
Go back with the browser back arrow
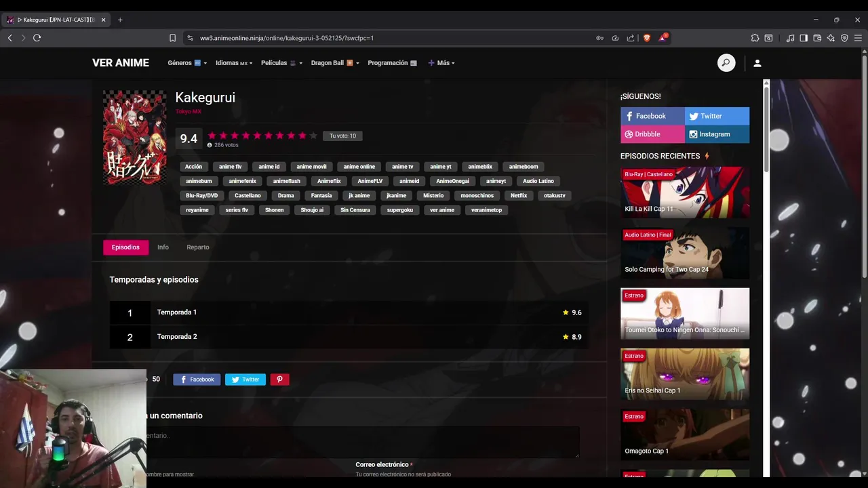click(9, 38)
